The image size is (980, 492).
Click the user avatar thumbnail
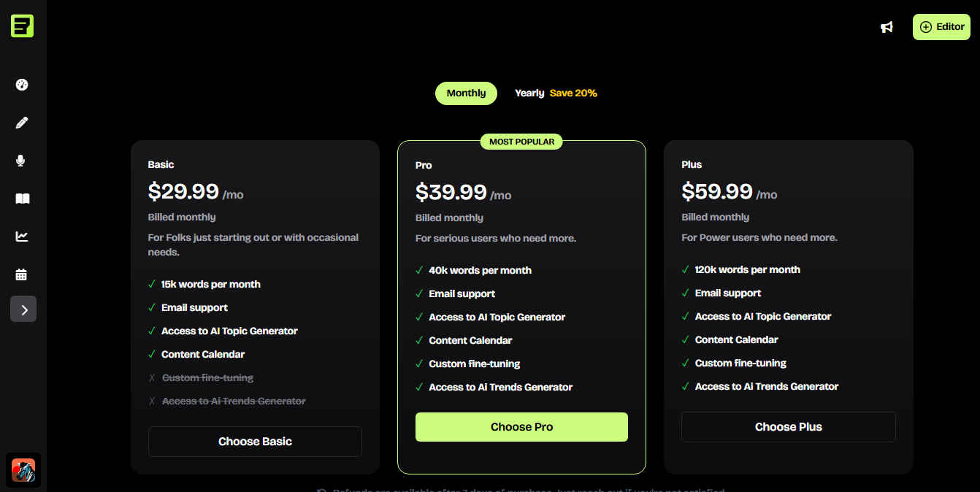[23, 470]
